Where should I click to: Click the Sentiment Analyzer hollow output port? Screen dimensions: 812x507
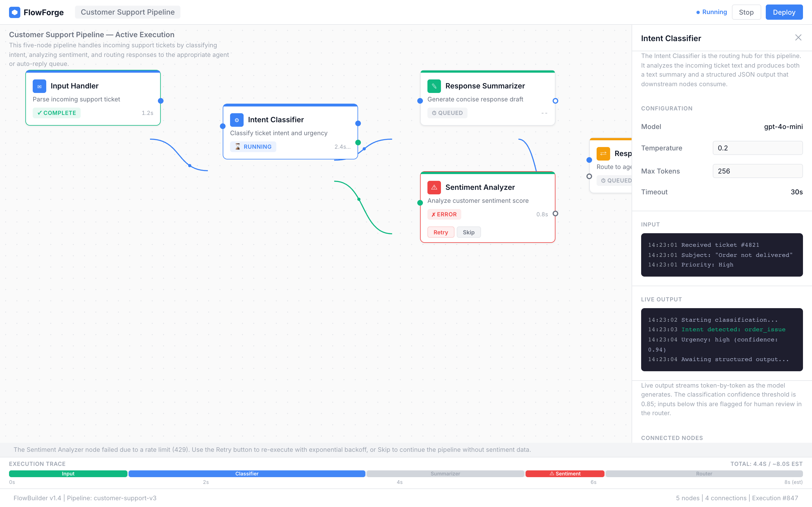[x=555, y=214]
